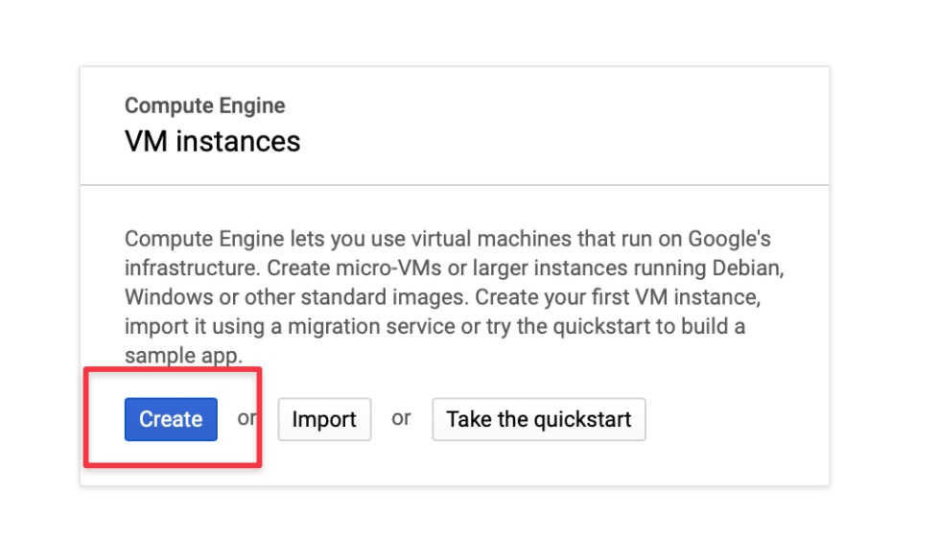Click the divider line under VM instances
Image resolution: width=938 pixels, height=560 pixels.
pos(454,184)
